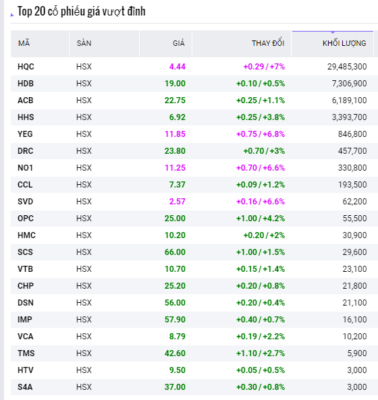The height and width of the screenshot is (400, 378).
Task: Select NO1 price 11.25
Action: (175, 168)
